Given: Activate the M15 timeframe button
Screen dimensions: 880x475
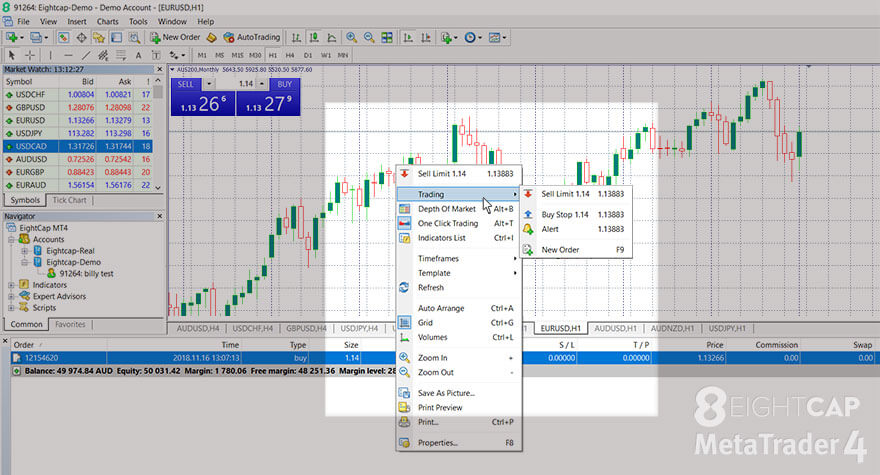Looking at the screenshot, I should pos(237,55).
